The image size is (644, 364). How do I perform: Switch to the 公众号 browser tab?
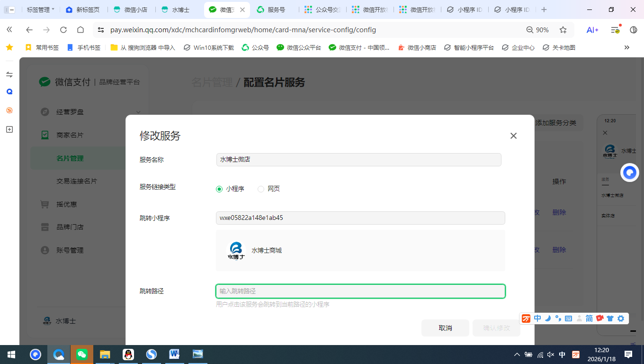pos(323,9)
